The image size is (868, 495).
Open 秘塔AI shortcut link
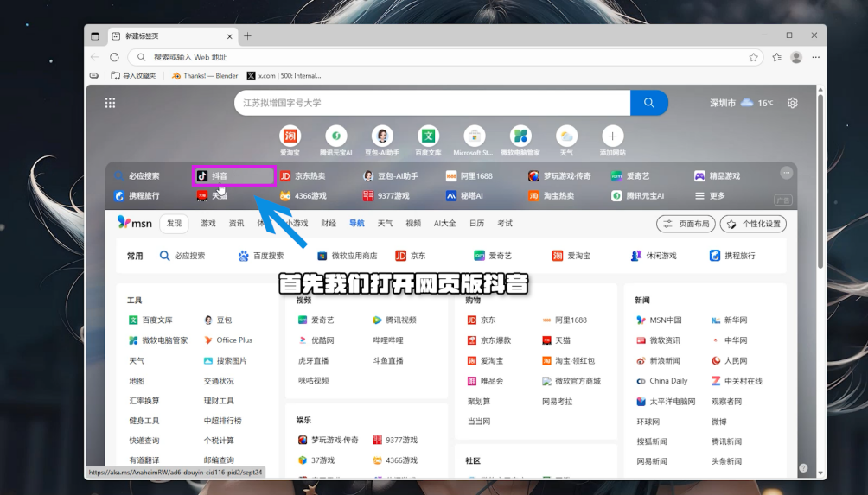pyautogui.click(x=464, y=196)
